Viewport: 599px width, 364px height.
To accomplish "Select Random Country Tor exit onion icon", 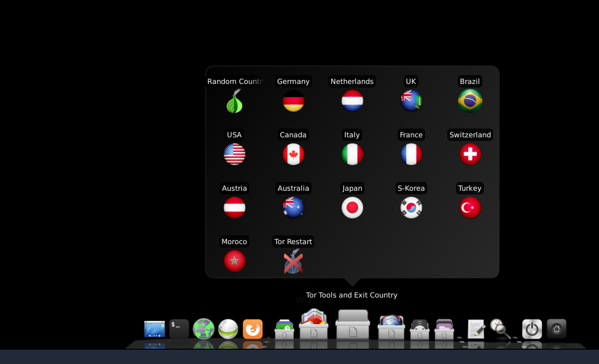I will point(235,101).
